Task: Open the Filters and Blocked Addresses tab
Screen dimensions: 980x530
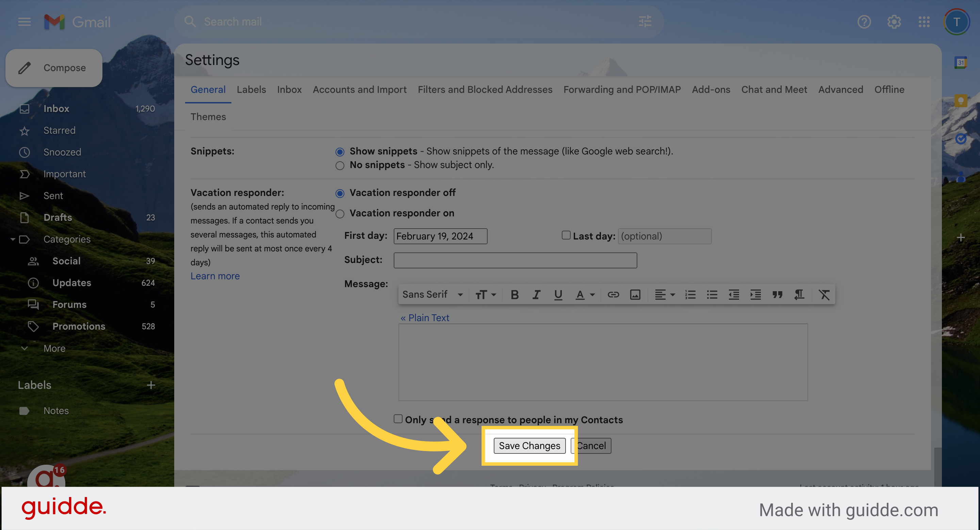Action: (485, 90)
